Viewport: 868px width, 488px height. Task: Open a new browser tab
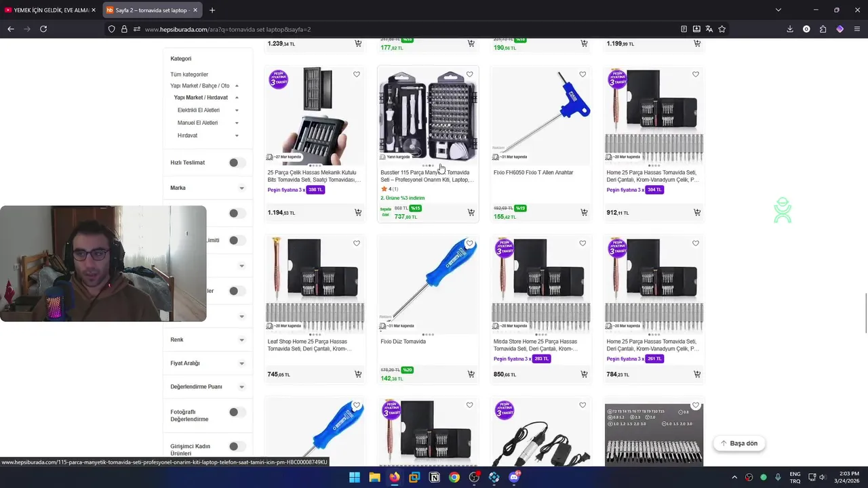pos(212,10)
